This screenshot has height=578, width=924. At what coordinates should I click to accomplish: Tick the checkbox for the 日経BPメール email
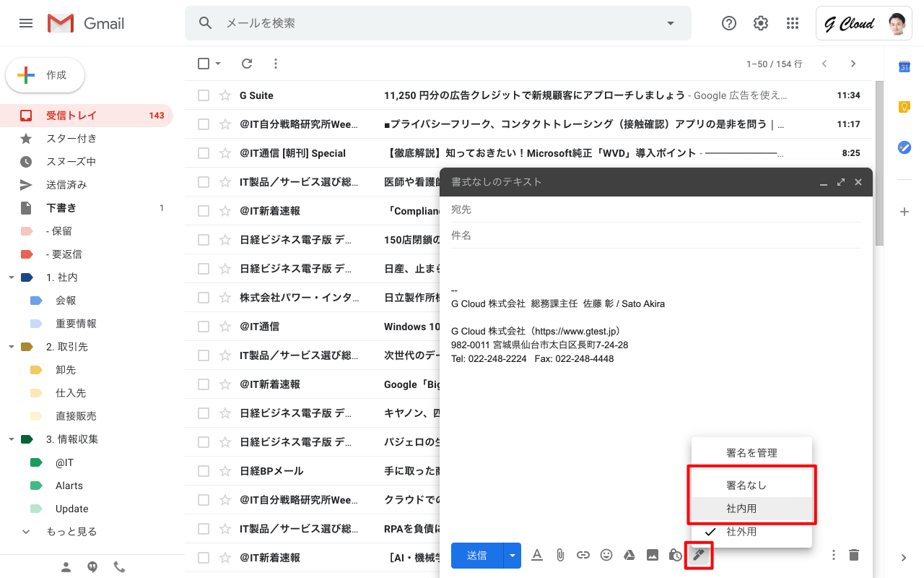(204, 471)
